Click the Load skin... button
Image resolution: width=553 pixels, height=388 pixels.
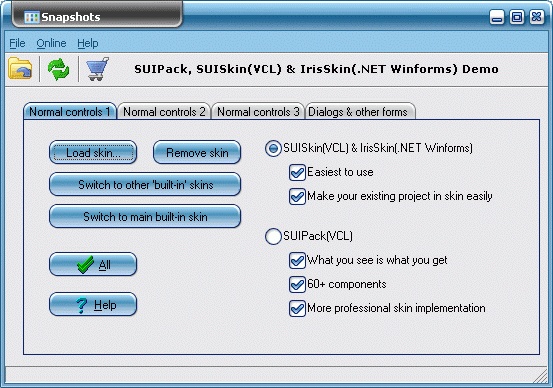click(x=93, y=152)
